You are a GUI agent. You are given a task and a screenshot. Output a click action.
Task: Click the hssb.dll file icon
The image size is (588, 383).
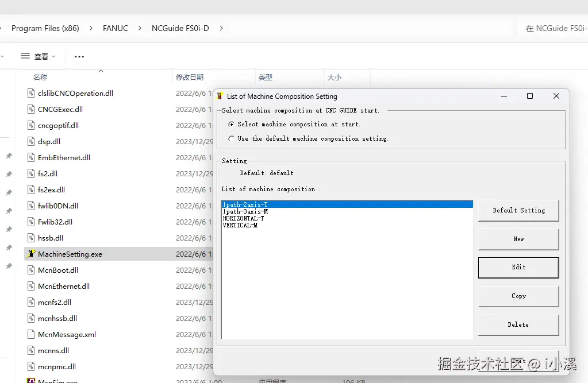[31, 238]
